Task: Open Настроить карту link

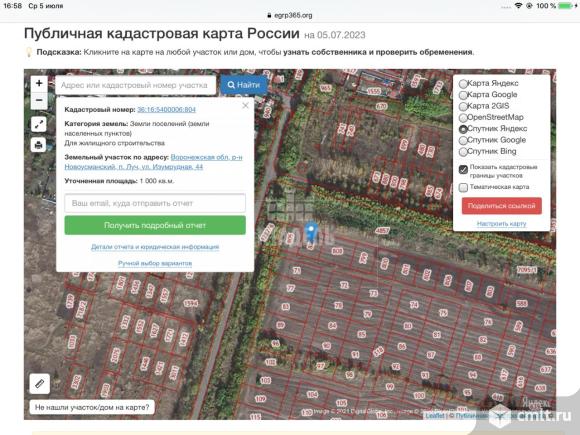Action: tap(502, 224)
